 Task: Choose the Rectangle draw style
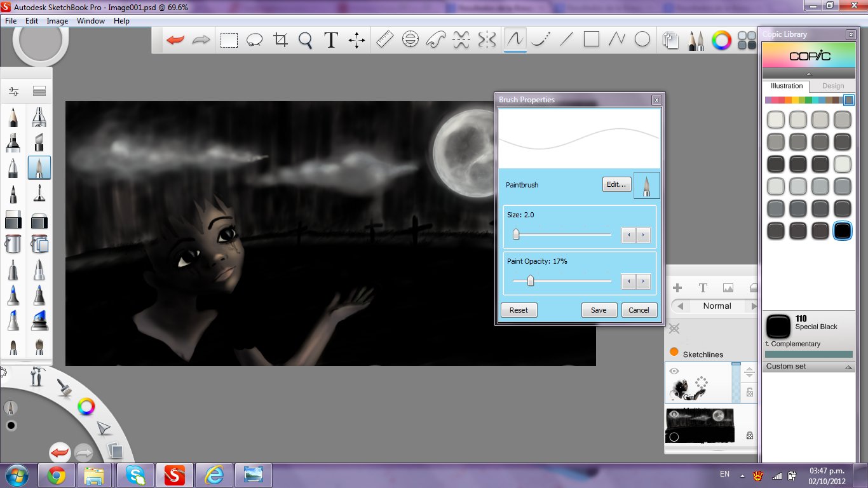point(592,39)
